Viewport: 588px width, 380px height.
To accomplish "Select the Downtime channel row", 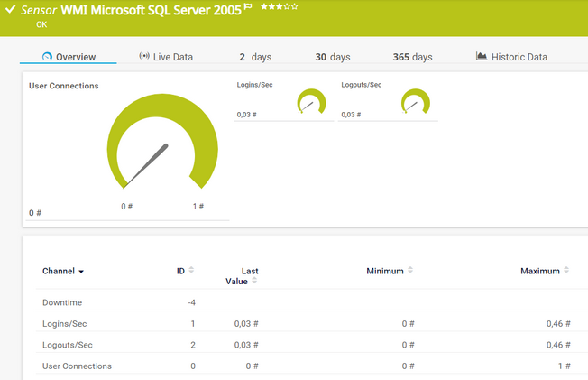I will [x=62, y=302].
